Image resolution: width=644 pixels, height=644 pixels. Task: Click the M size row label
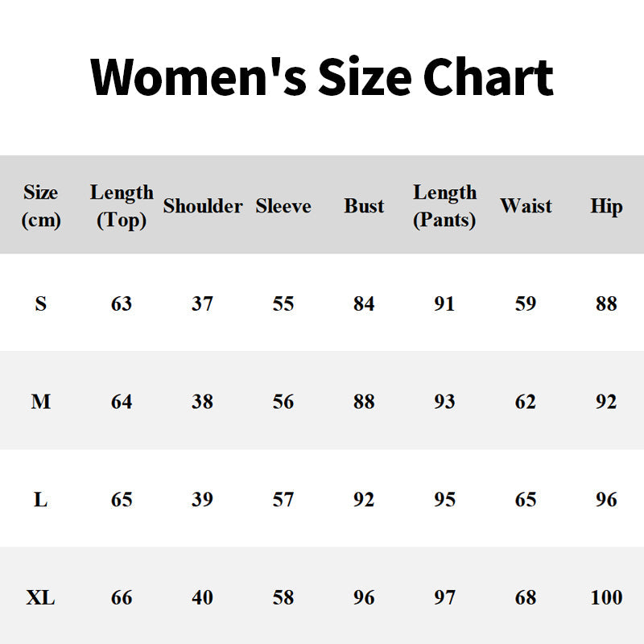pyautogui.click(x=41, y=402)
